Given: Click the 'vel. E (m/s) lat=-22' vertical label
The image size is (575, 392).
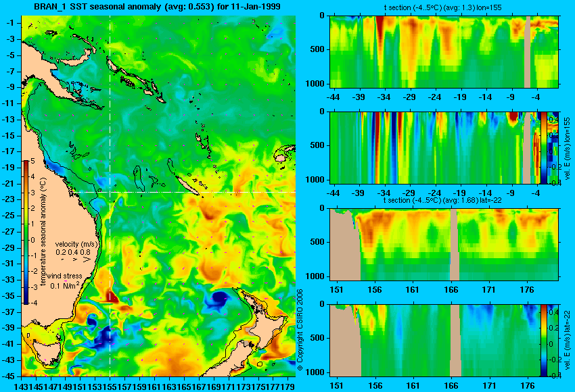Looking at the screenshot, I should point(568,343).
